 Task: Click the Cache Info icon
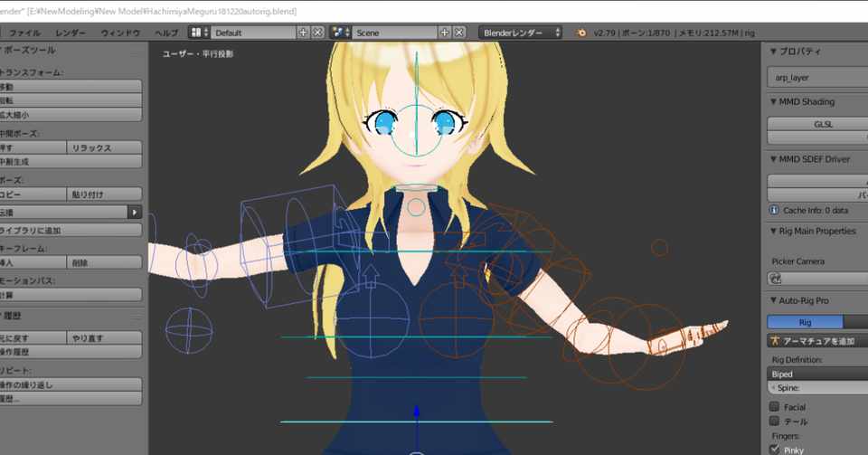click(774, 211)
